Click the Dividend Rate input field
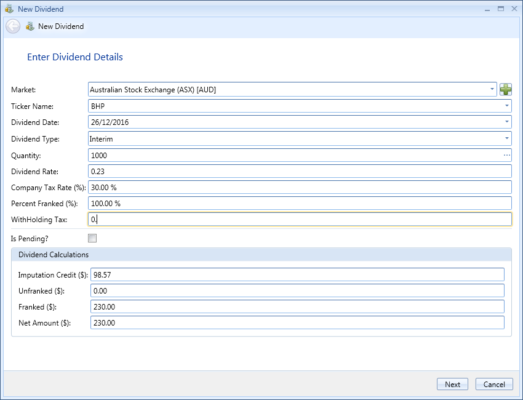 (x=300, y=171)
